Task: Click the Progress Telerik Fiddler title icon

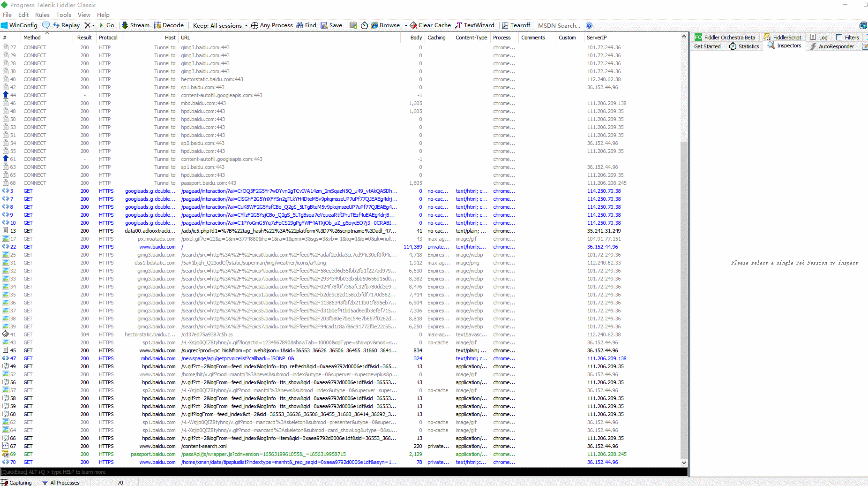Action: (x=5, y=5)
